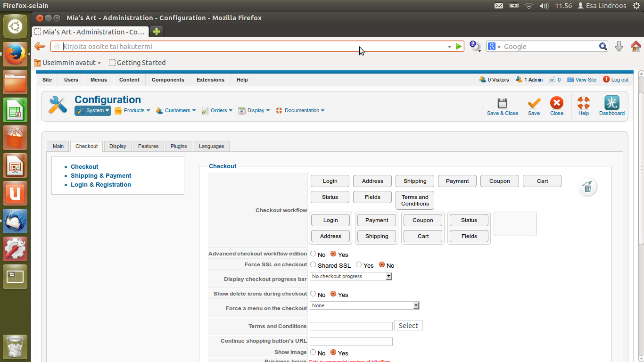Switch to the Features tab
Image resolution: width=644 pixels, height=362 pixels.
coord(149,146)
